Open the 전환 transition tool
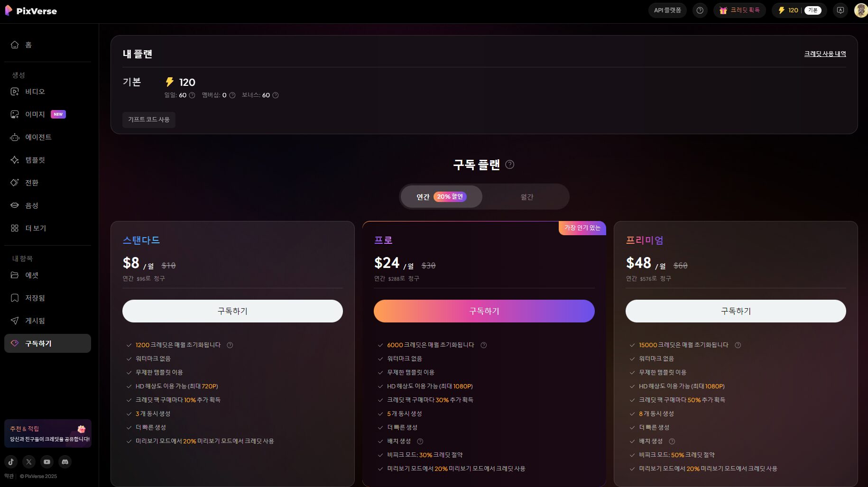868x487 pixels. [x=32, y=183]
